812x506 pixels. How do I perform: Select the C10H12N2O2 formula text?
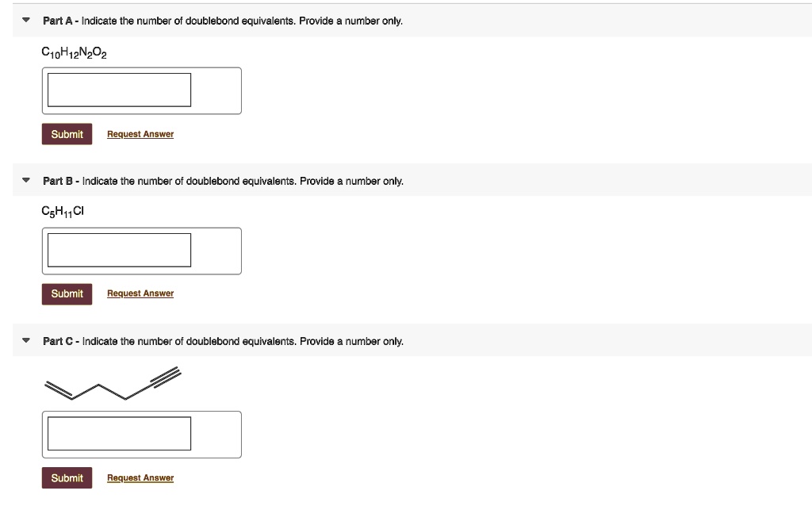pos(74,53)
